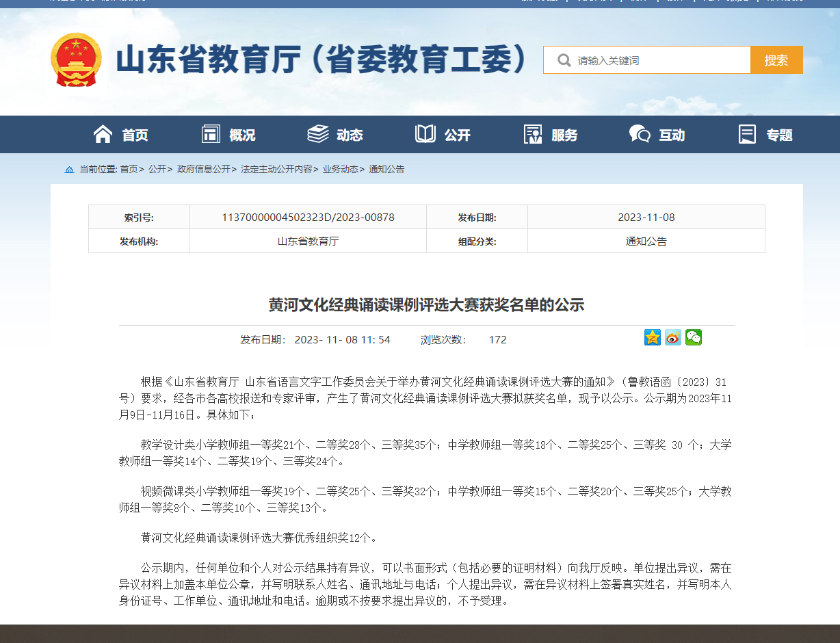Share the notice via Sina Weibo icon
Viewport: 840px width, 643px height.
(673, 337)
